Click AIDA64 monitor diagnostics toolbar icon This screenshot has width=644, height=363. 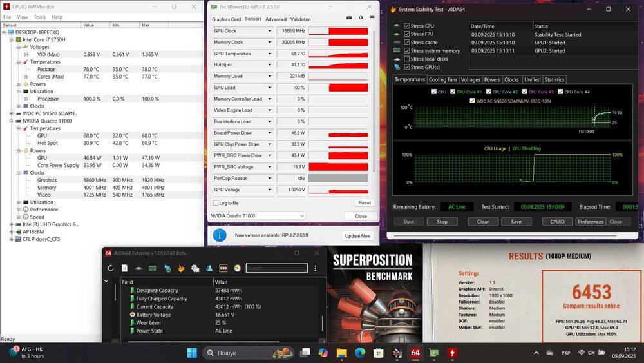167,268
